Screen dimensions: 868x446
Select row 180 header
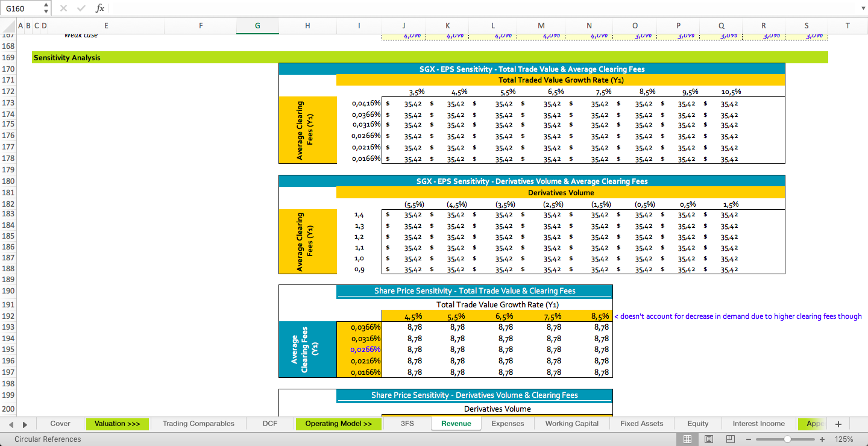pos(8,181)
